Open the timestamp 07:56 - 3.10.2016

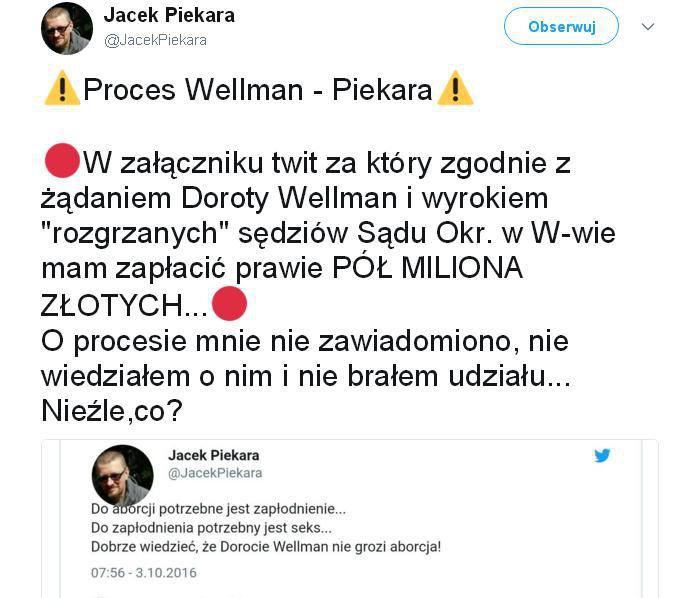pos(144,573)
